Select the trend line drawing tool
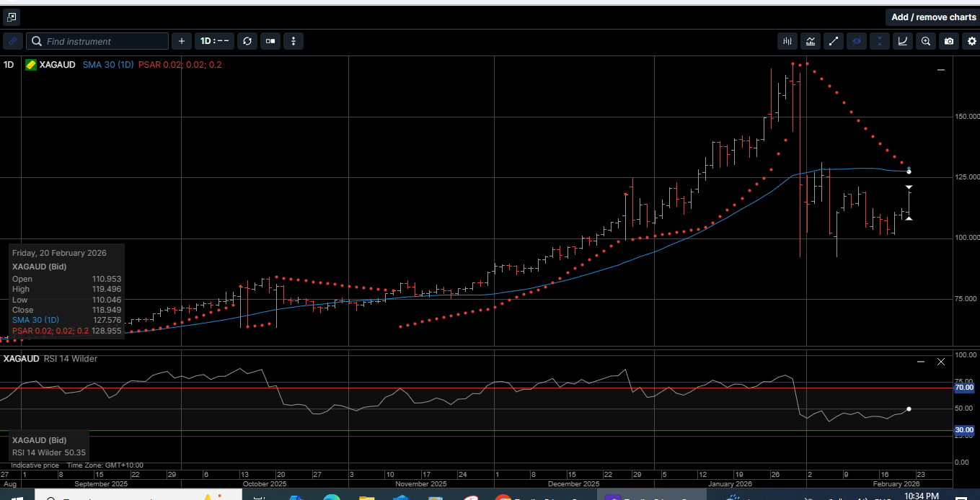Screen dimensions: 980x500 click(834, 41)
